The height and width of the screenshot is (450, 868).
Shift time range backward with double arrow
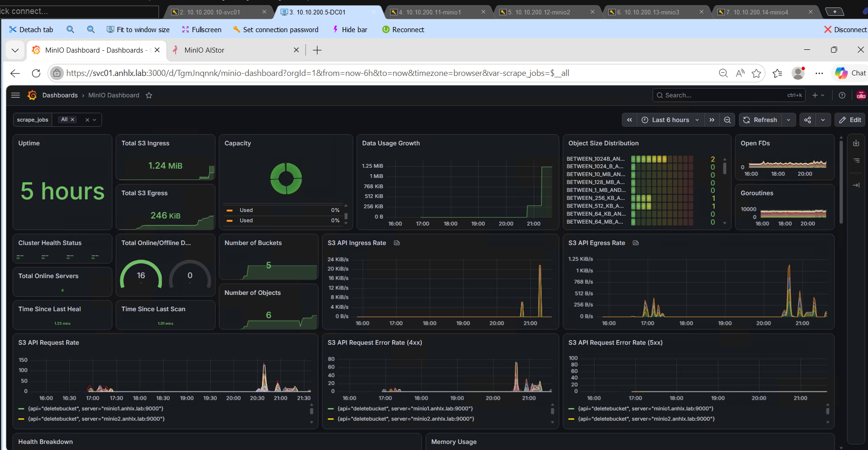629,120
